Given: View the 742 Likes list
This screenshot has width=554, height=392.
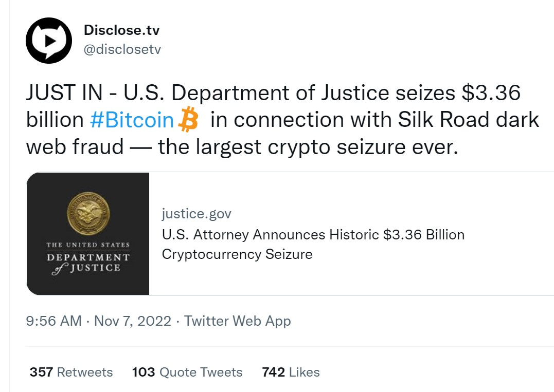Looking at the screenshot, I should [x=291, y=372].
